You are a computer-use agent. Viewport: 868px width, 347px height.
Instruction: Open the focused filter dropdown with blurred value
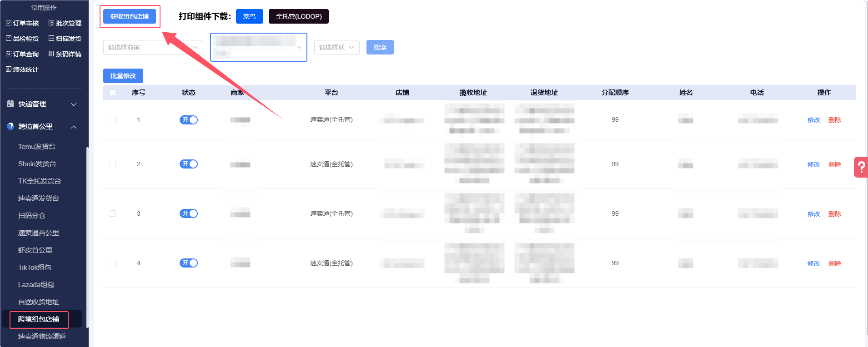click(259, 47)
